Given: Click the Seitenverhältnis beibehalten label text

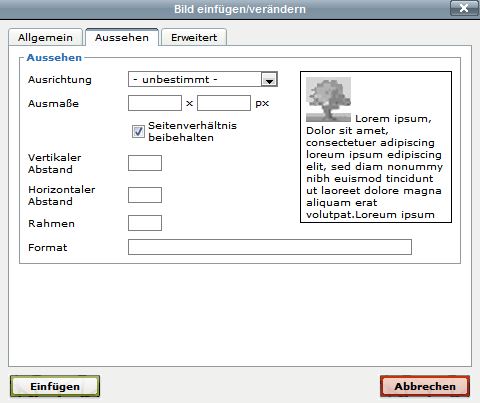Looking at the screenshot, I should (x=192, y=131).
